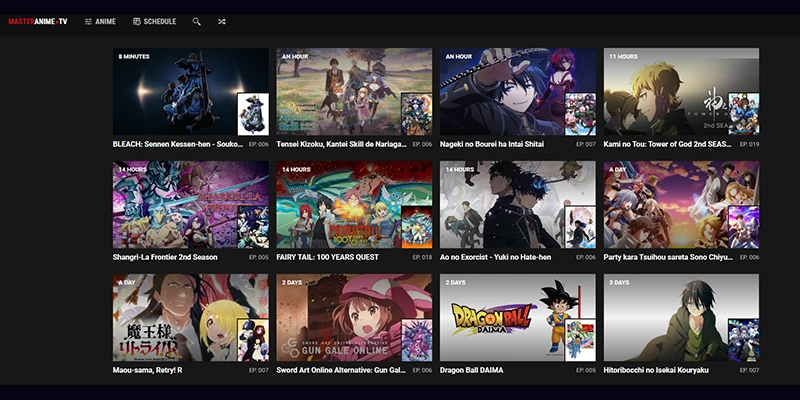Open the Schedule page
Viewport: 800px width, 400px height.
(x=155, y=21)
